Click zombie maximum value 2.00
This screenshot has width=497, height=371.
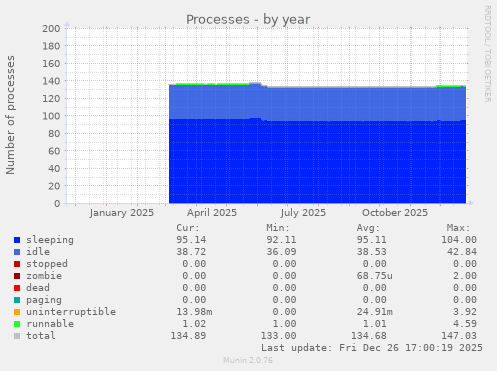(x=465, y=276)
